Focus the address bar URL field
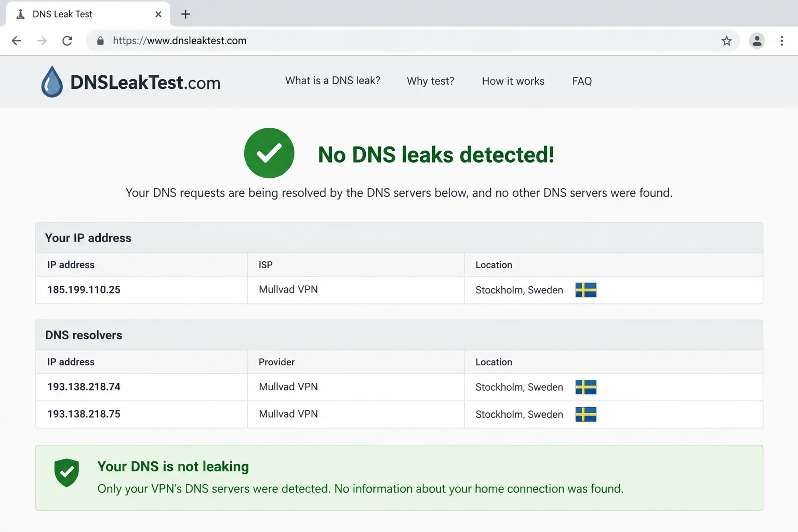798x532 pixels. click(x=413, y=41)
